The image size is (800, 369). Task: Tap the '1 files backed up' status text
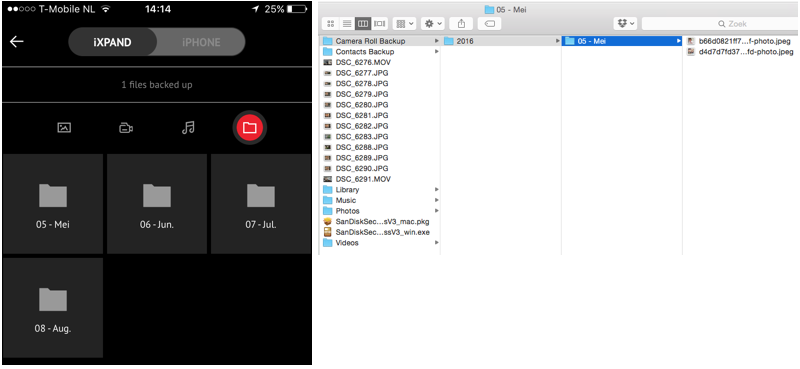coord(157,85)
